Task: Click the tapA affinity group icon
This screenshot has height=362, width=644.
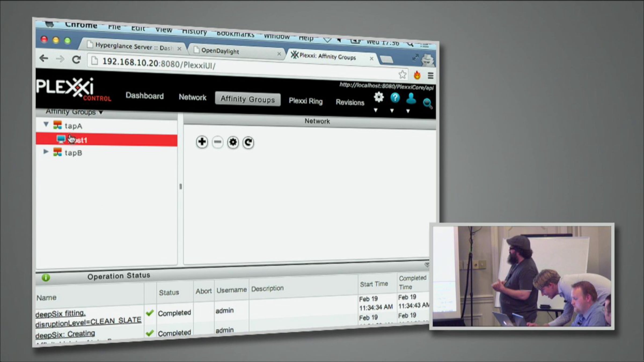Action: coord(57,125)
